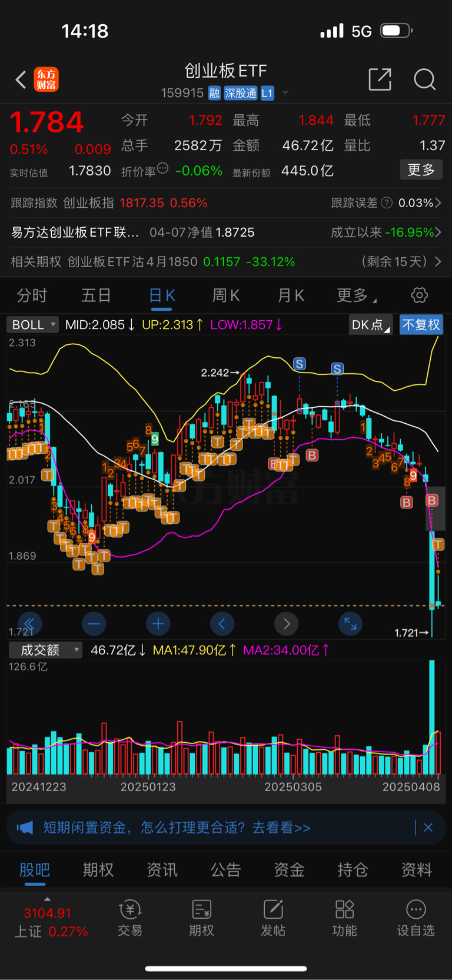Tap 折价率 info icon
This screenshot has height=980, width=452.
163,168
